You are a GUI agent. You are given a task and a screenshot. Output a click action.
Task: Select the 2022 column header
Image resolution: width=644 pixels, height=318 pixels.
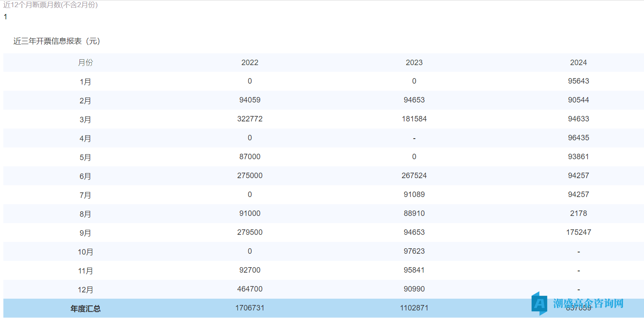tap(250, 63)
